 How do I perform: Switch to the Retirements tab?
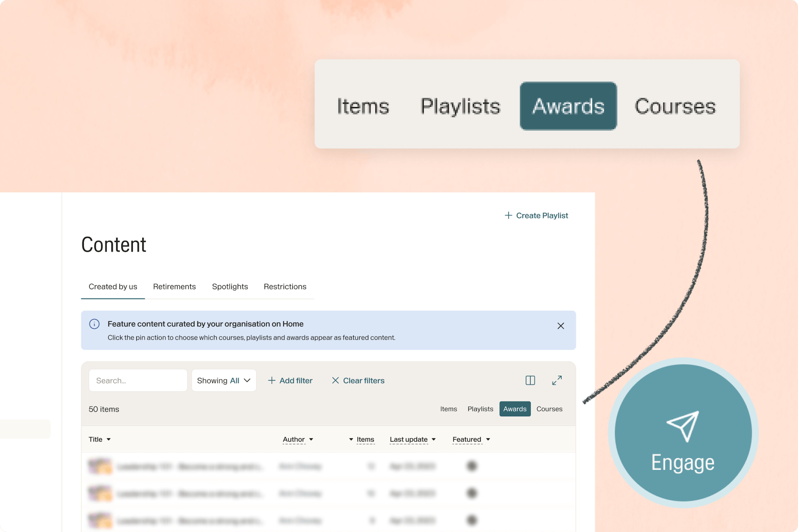point(174,287)
